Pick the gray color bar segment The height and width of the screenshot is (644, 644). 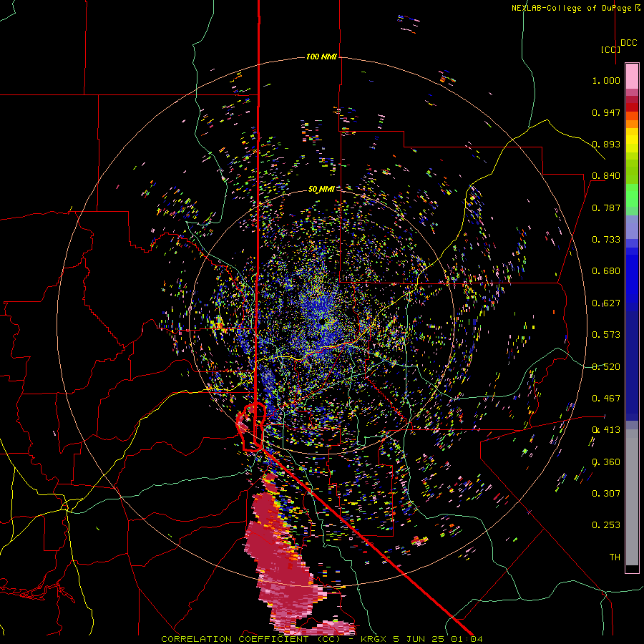(632, 497)
